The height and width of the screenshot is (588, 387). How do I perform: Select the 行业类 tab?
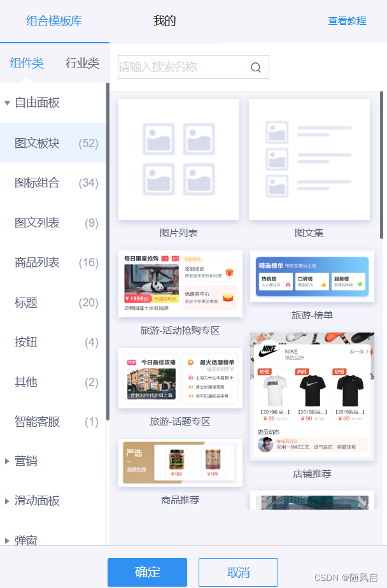coord(82,63)
